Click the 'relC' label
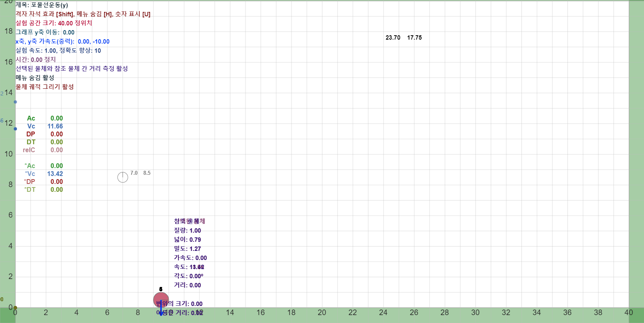644x323 pixels. (x=29, y=150)
